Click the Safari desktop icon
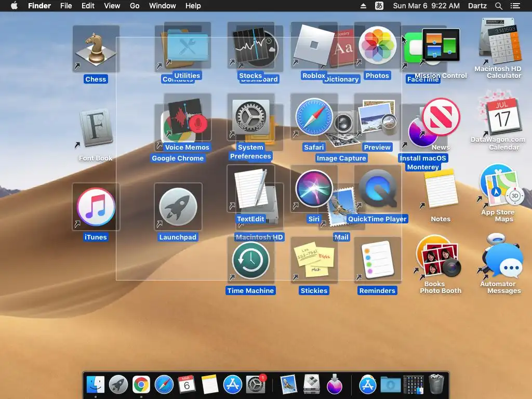The width and height of the screenshot is (532, 399). click(x=314, y=117)
